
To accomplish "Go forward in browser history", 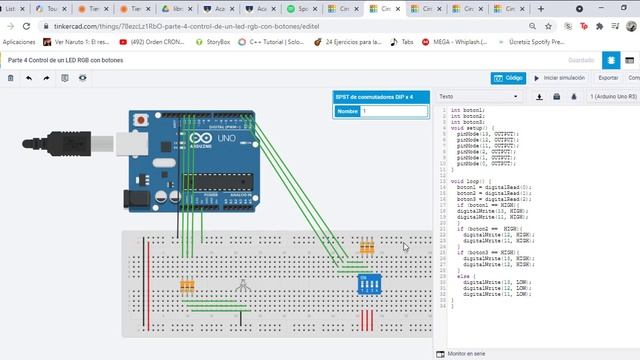I will point(11,26).
